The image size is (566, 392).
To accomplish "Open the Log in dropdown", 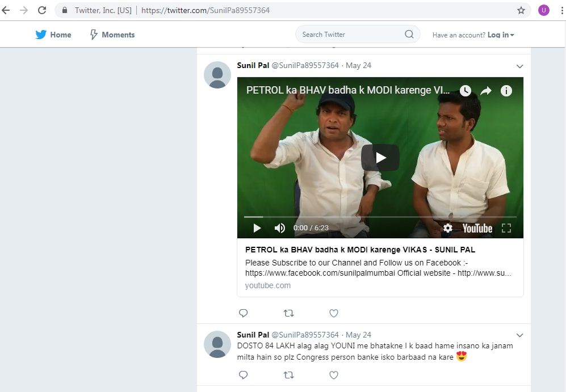I will 501,35.
